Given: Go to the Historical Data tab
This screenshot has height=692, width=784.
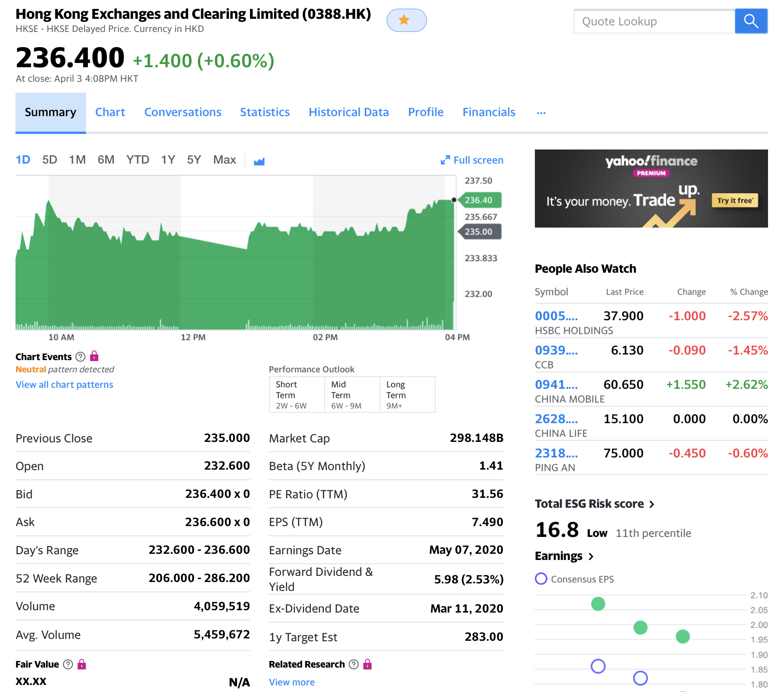Looking at the screenshot, I should pyautogui.click(x=349, y=112).
